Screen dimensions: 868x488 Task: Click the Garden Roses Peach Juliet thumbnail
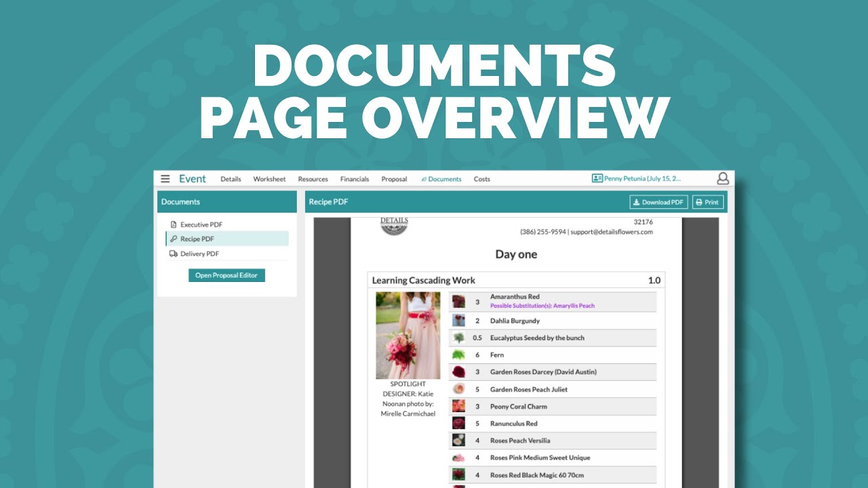pyautogui.click(x=459, y=389)
